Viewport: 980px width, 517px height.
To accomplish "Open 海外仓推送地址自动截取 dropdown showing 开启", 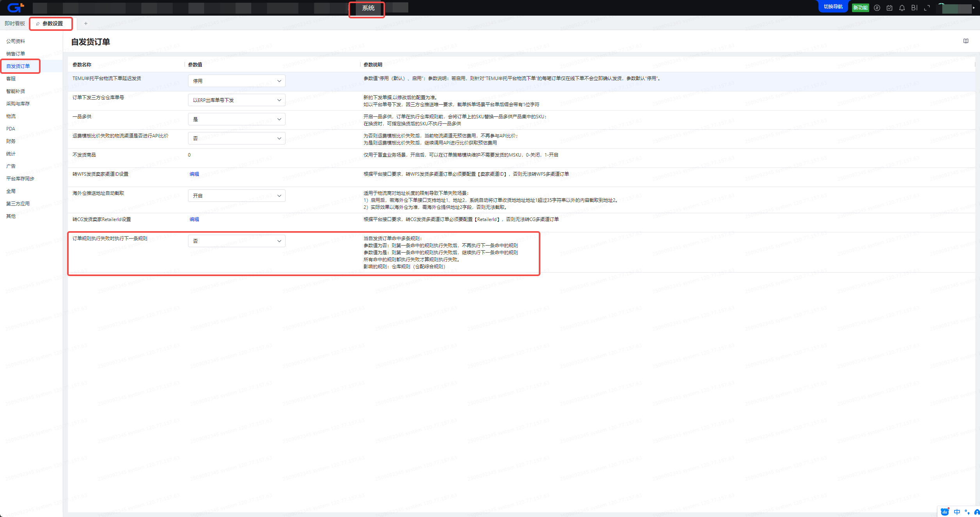I will (236, 196).
